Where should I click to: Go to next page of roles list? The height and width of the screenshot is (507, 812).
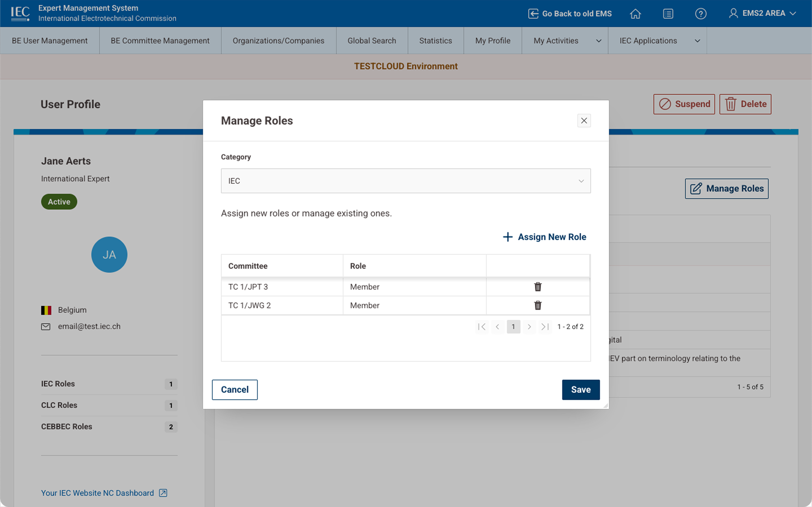pos(529,327)
